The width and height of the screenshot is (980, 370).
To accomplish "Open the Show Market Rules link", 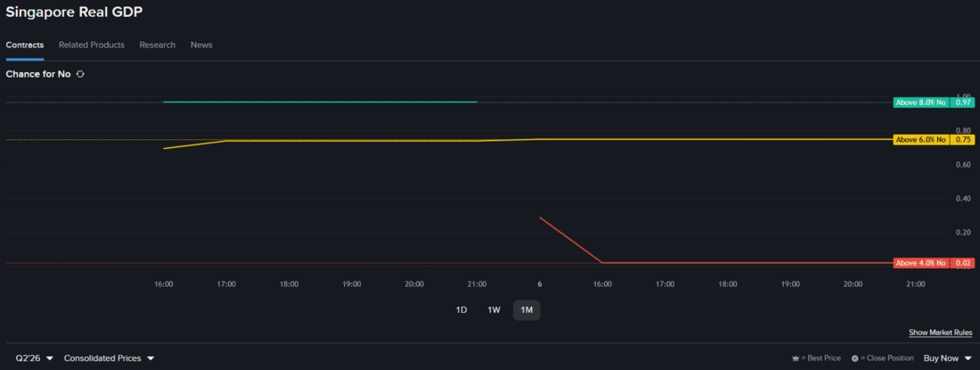I will pos(941,333).
